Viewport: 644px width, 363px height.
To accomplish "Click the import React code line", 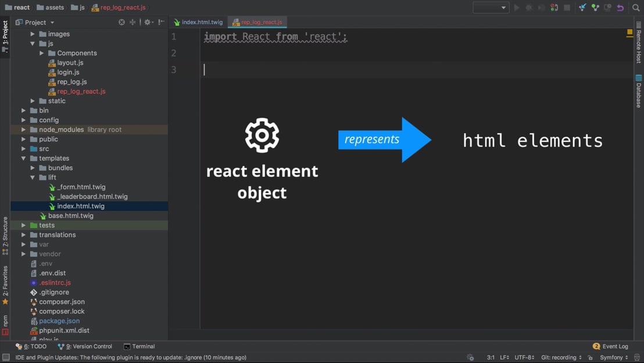I will (276, 37).
